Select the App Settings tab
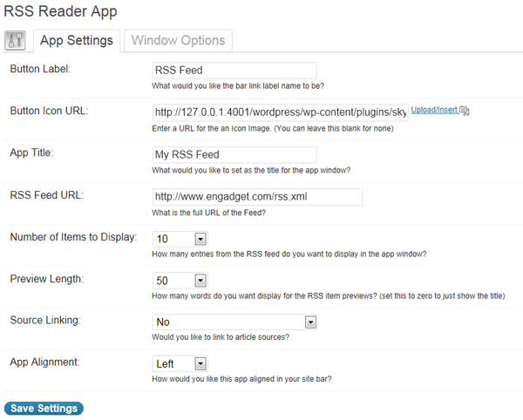The height and width of the screenshot is (420, 523). 77,40
